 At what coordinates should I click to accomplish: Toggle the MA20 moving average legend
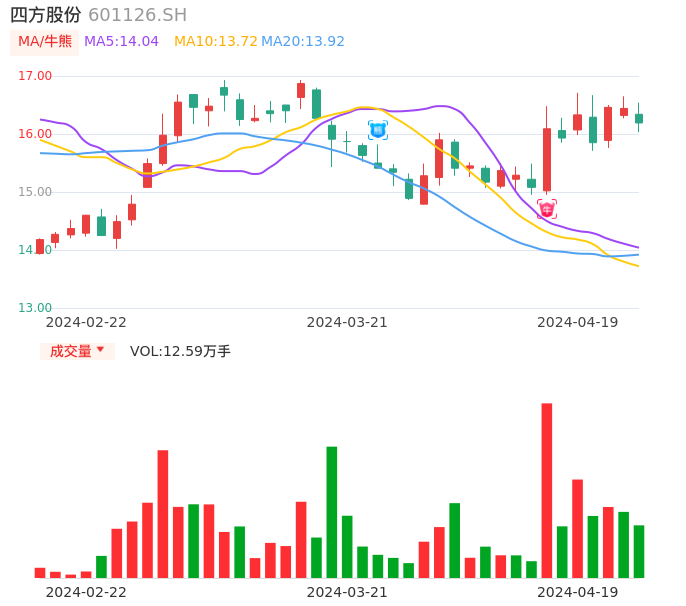[303, 42]
